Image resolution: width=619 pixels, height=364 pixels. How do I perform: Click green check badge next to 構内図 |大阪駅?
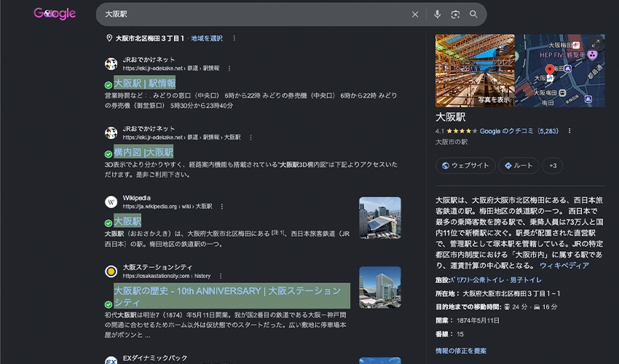point(109,154)
